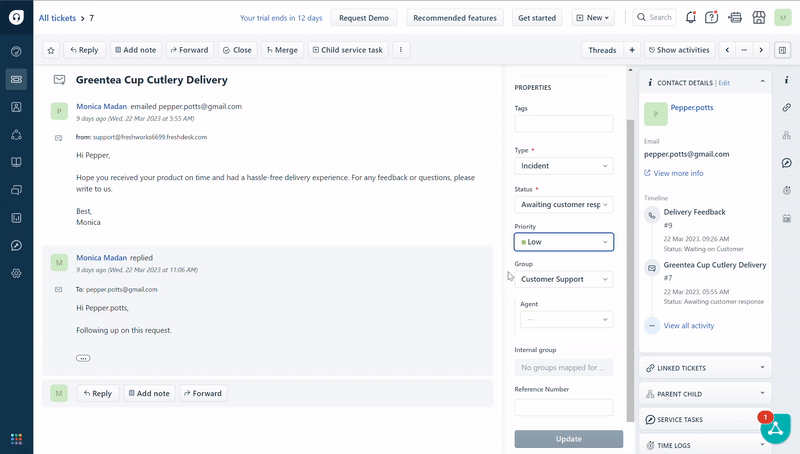The width and height of the screenshot is (800, 454).
Task: Expand the quoted text ellipsis
Action: [83, 358]
